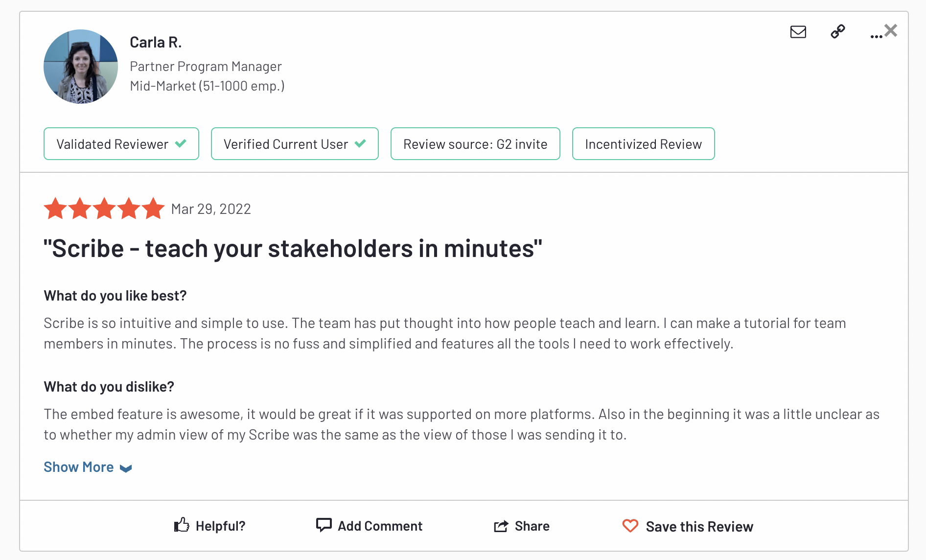Click the reviewer name Carla R.
This screenshot has width=926, height=560.
coord(156,43)
